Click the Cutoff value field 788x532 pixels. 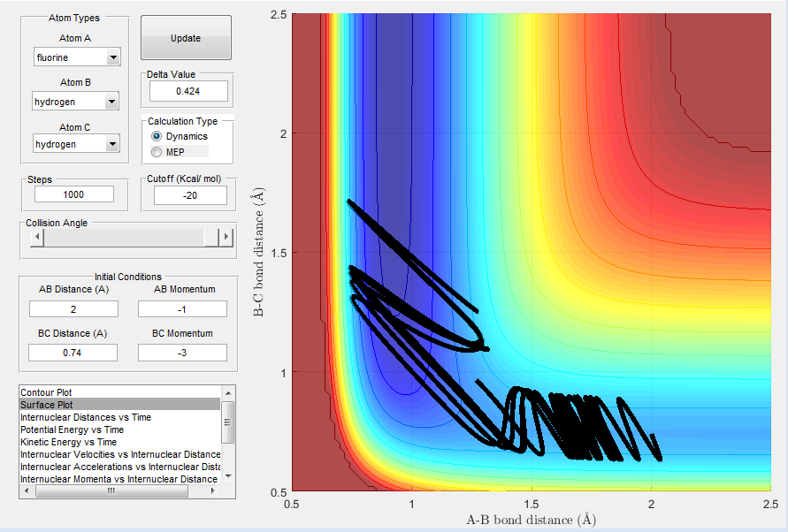pyautogui.click(x=190, y=195)
